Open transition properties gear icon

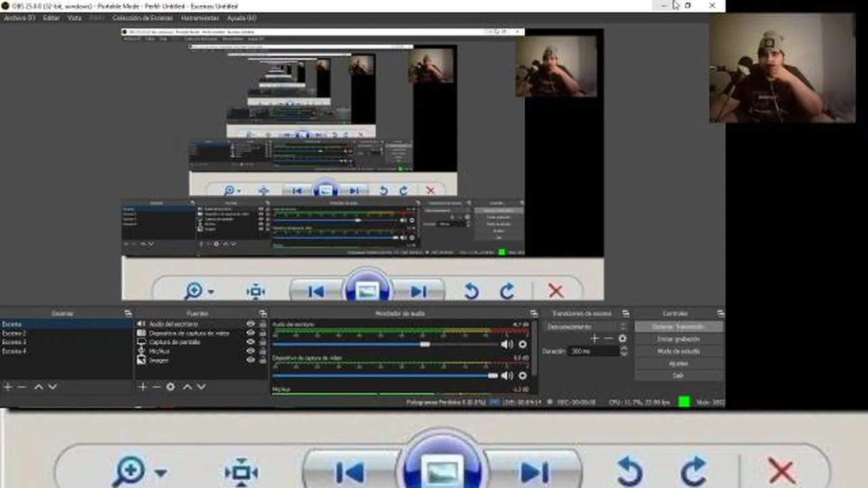pyautogui.click(x=622, y=338)
